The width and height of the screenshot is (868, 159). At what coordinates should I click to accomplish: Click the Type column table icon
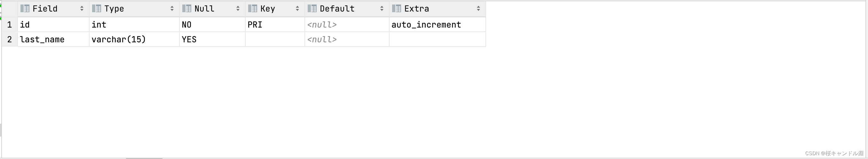96,8
